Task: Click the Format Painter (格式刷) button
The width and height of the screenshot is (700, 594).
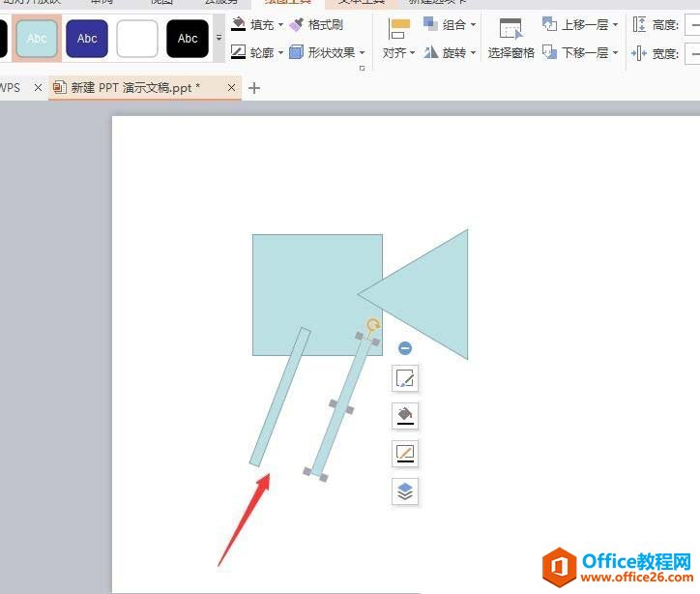Action: 316,24
